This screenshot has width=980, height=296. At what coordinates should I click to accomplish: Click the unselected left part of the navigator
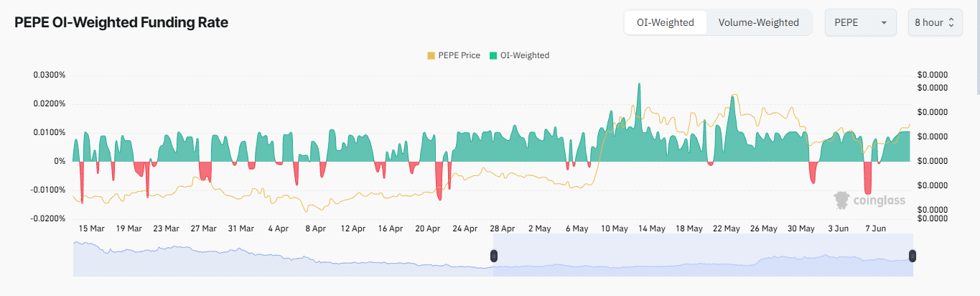283,260
